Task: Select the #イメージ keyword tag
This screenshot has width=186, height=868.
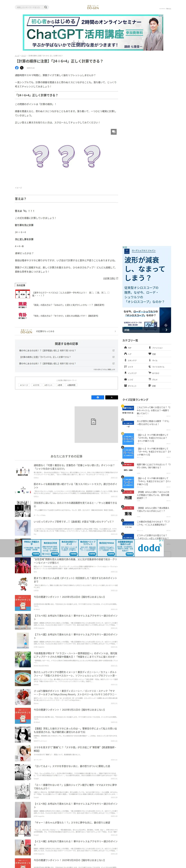Action: pos(24,385)
